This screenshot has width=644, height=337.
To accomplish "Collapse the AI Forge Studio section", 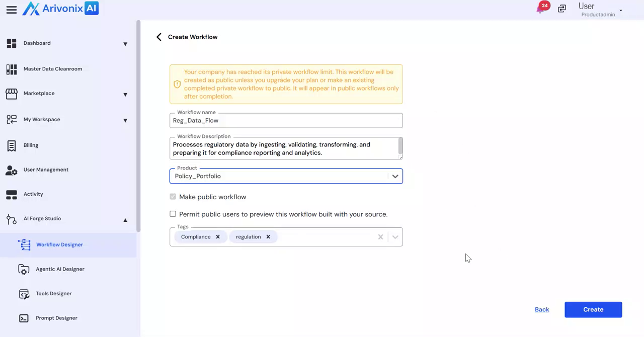I will (x=125, y=220).
